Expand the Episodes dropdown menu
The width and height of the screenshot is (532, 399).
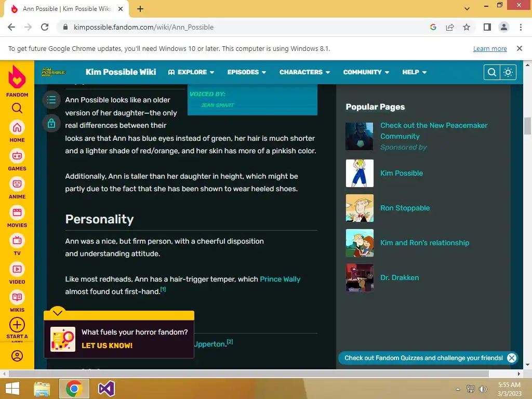click(247, 72)
